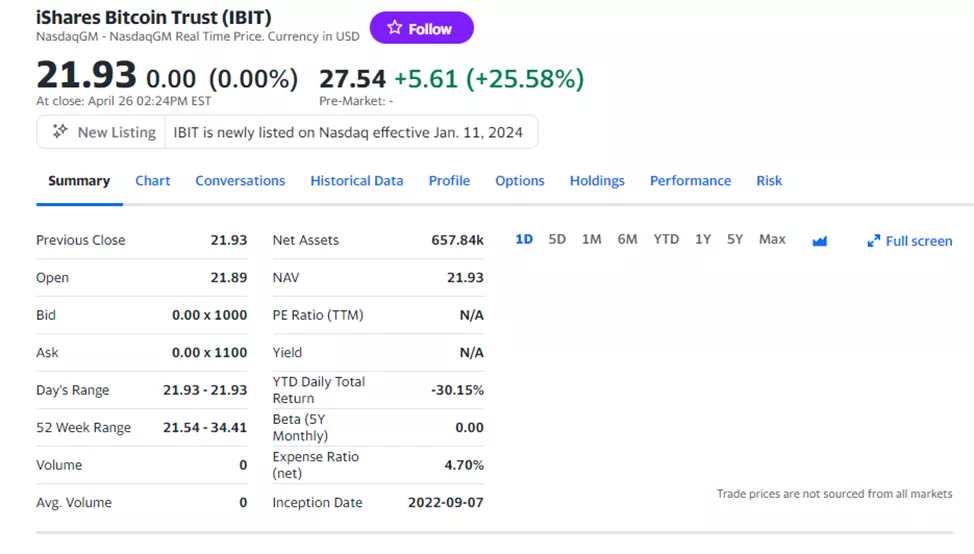
Task: Open the Performance tab
Action: (x=690, y=181)
